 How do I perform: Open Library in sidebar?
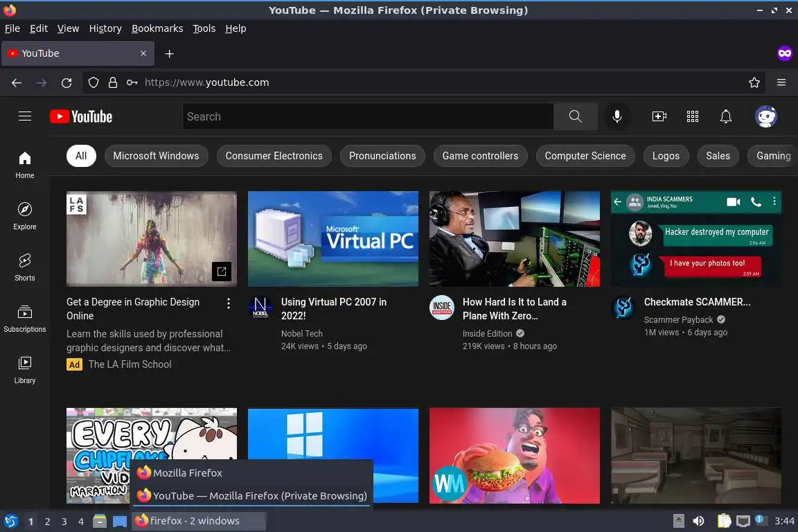coord(25,370)
